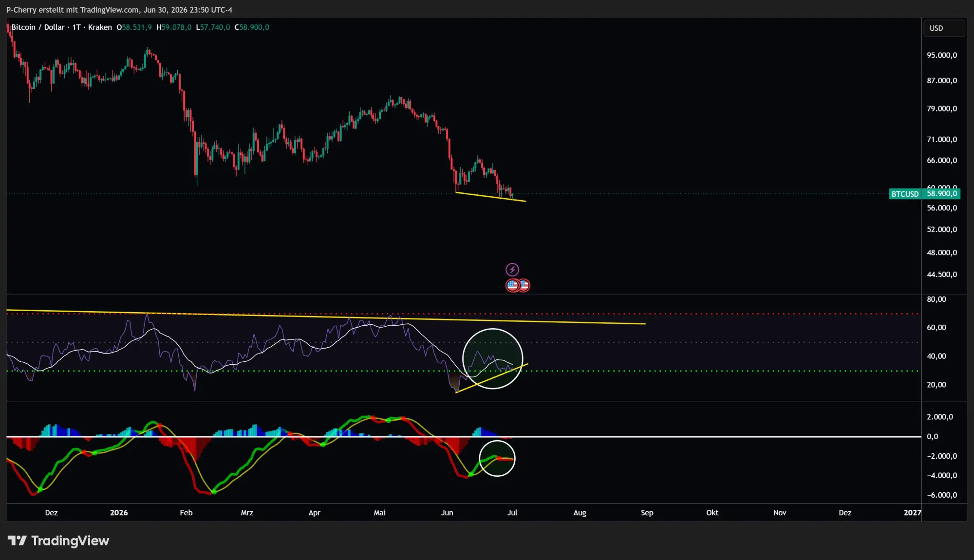
Task: Click the 56.000,0 price axis label
Action: [941, 208]
